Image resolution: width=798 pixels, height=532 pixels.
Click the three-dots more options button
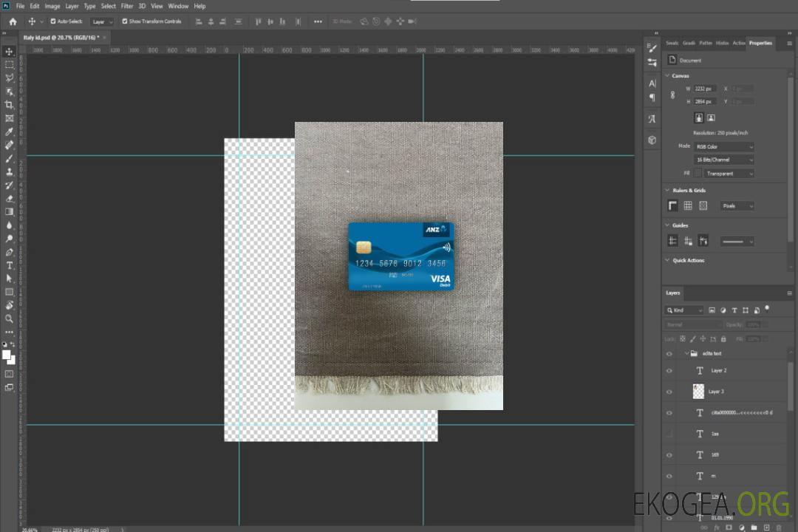[x=318, y=21]
